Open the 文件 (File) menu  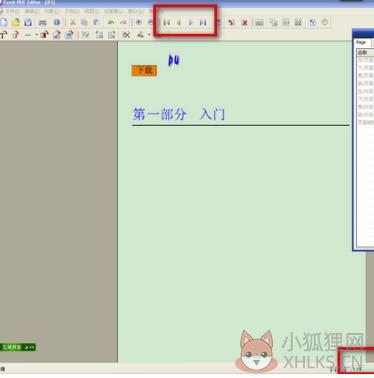[x=12, y=11]
